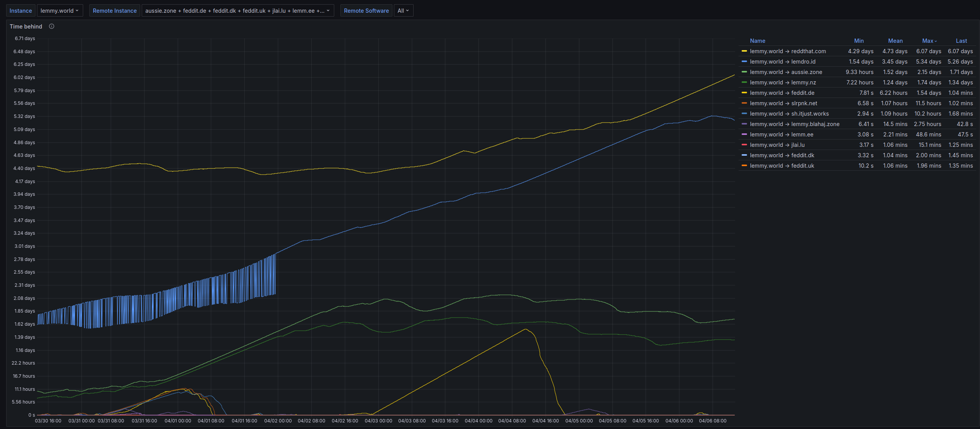The width and height of the screenshot is (980, 429).
Task: Click the Instance variable label
Action: [21, 11]
